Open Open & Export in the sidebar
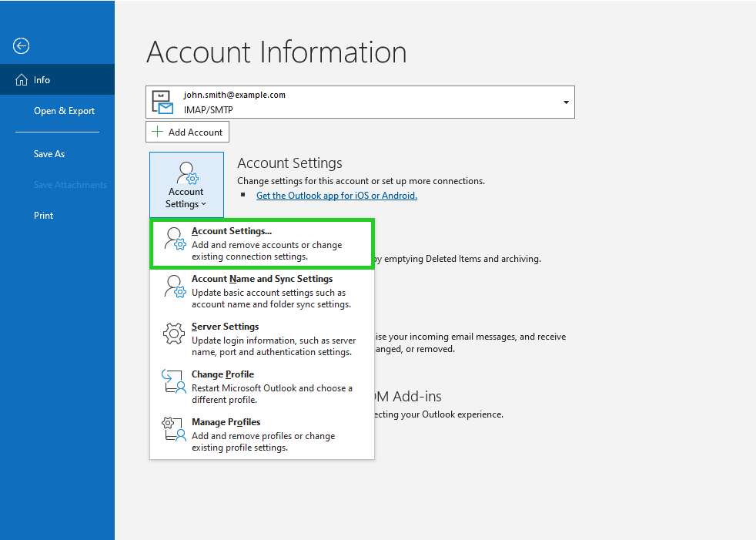This screenshot has width=756, height=540. 64,111
